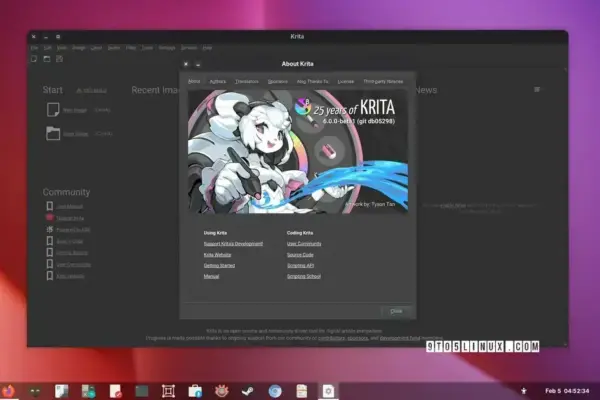This screenshot has width=600, height=400.
Task: Open Krita Website link in About dialog
Action: coord(217,255)
